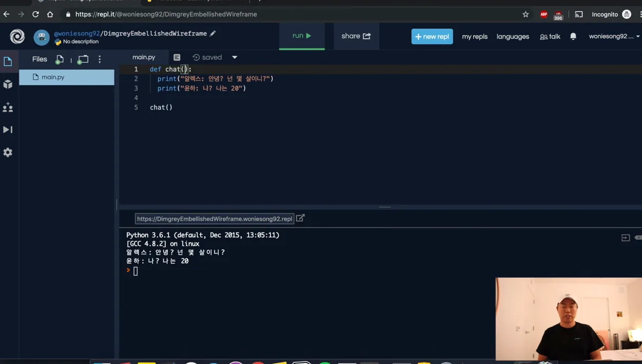Open the user avatar next to the repl name
Screen dimensions: 642x364
tap(41, 37)
